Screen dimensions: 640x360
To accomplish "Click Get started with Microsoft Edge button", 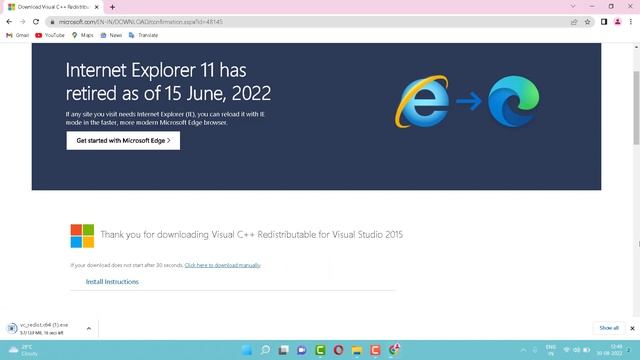I will (123, 140).
